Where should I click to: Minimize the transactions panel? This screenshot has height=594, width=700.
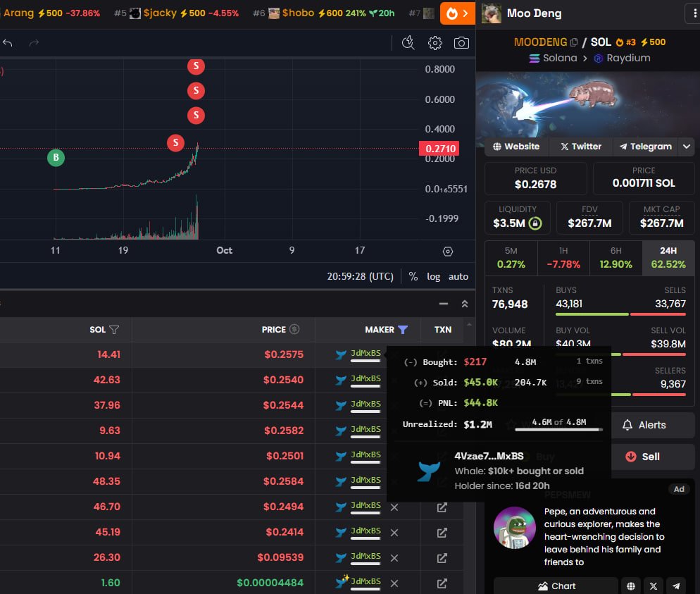pos(443,304)
